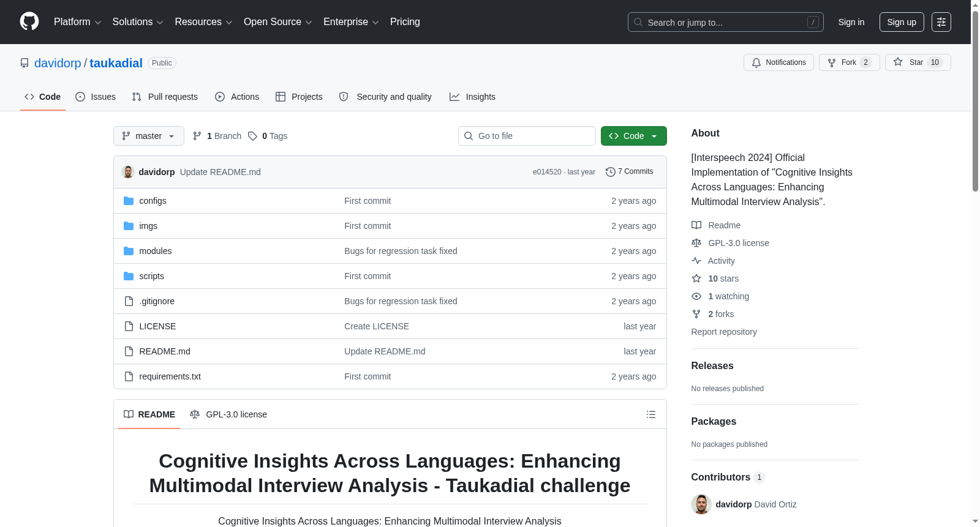980x527 pixels.
Task: Switch to the Insights tab
Action: pyautogui.click(x=472, y=97)
